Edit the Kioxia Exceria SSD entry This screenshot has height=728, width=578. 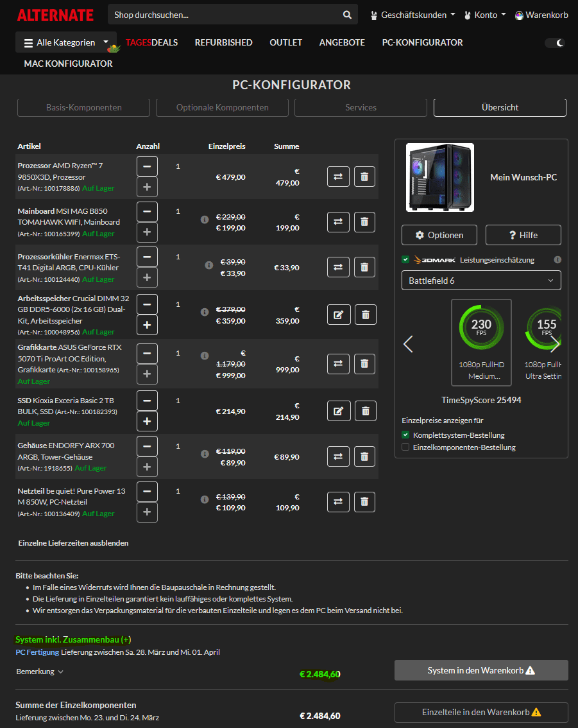point(339,411)
